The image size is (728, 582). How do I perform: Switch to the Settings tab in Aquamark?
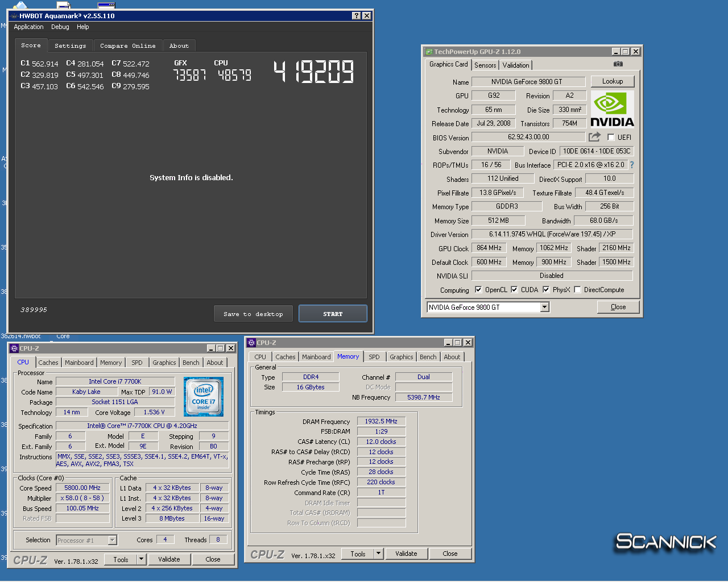[x=71, y=46]
